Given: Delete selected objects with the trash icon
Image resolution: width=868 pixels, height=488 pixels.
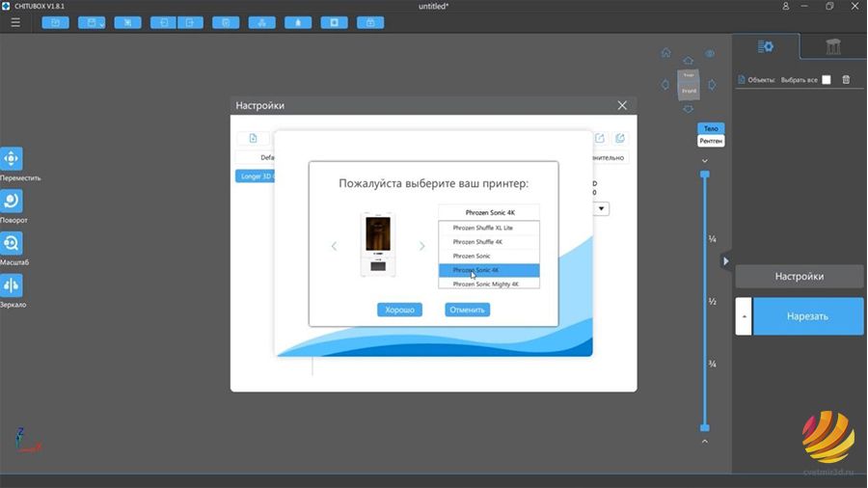Looking at the screenshot, I should pos(846,80).
